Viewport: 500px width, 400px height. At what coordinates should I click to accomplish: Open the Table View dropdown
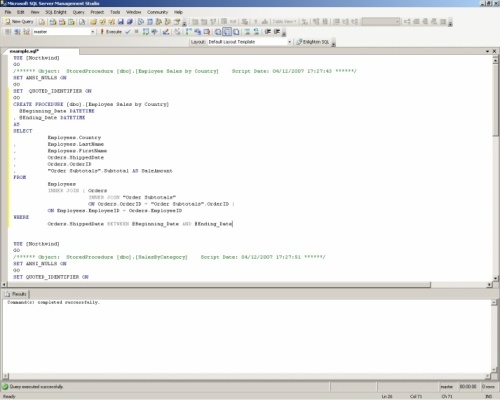coord(284,22)
